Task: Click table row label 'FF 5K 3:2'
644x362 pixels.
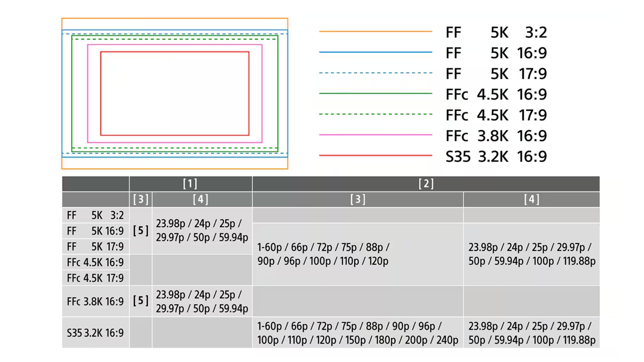Action: (96, 215)
